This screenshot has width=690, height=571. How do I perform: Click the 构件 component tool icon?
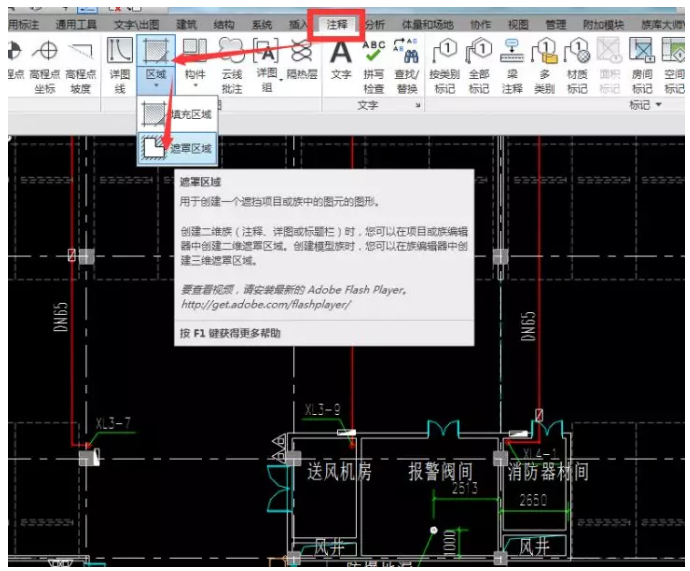195,51
